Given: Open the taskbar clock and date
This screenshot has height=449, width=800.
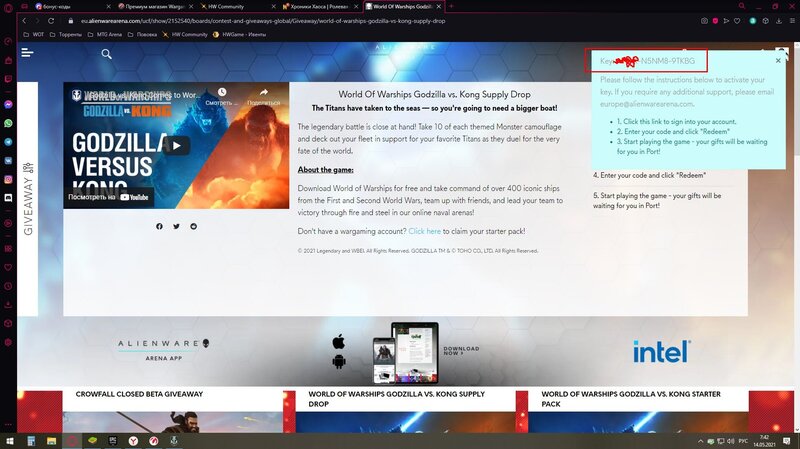Looking at the screenshot, I should pyautogui.click(x=764, y=441).
